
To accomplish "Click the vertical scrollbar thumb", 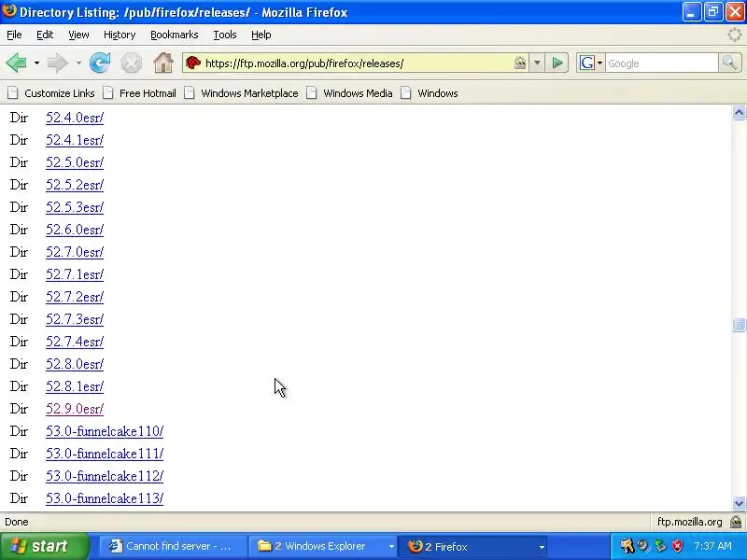I will click(739, 324).
